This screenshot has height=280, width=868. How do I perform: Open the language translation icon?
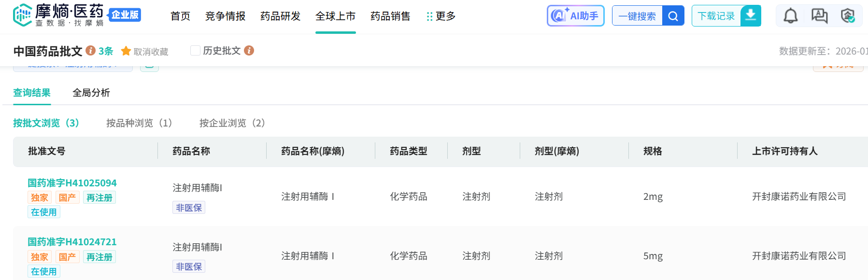[x=819, y=16]
